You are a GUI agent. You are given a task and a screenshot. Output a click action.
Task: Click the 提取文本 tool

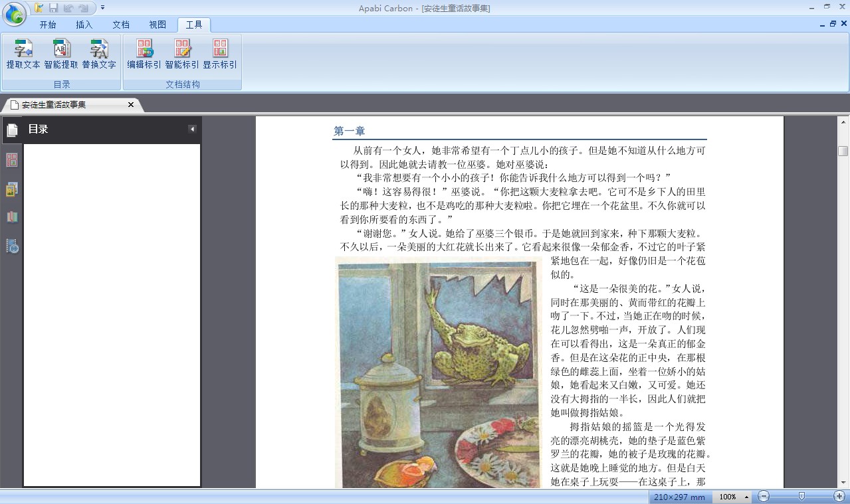pos(23,54)
